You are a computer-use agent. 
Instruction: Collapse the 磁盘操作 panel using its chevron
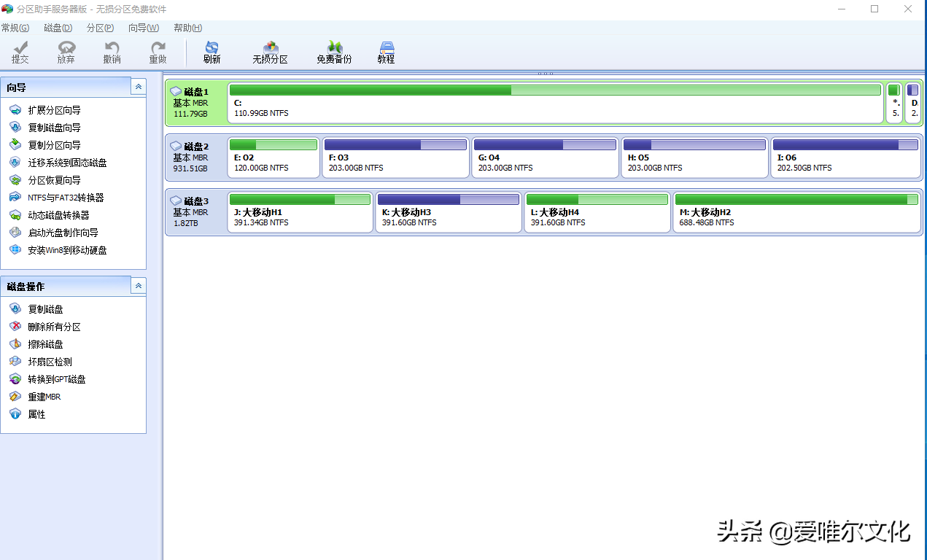click(138, 286)
